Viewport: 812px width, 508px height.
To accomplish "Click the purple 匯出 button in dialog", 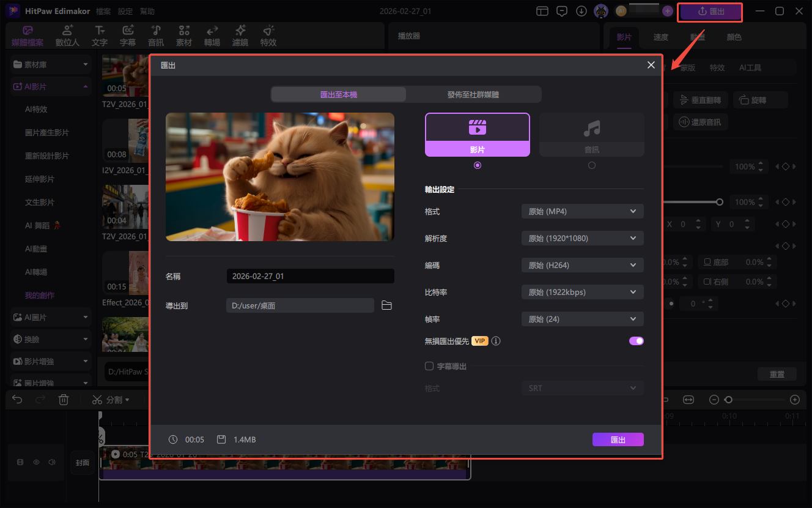I will 618,439.
